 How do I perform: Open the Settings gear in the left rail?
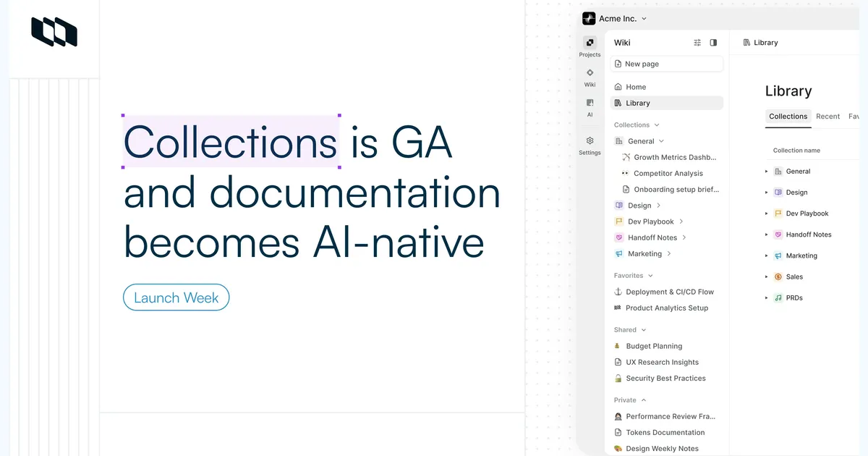pos(590,140)
